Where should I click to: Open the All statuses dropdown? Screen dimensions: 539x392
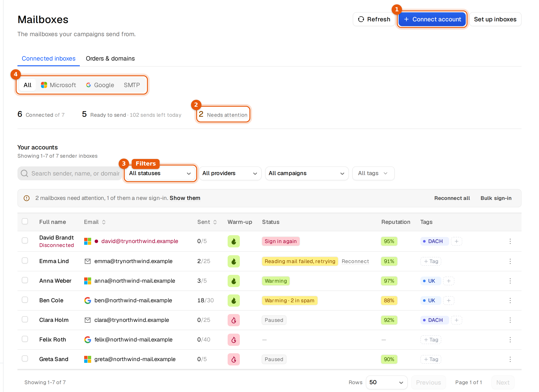point(160,173)
